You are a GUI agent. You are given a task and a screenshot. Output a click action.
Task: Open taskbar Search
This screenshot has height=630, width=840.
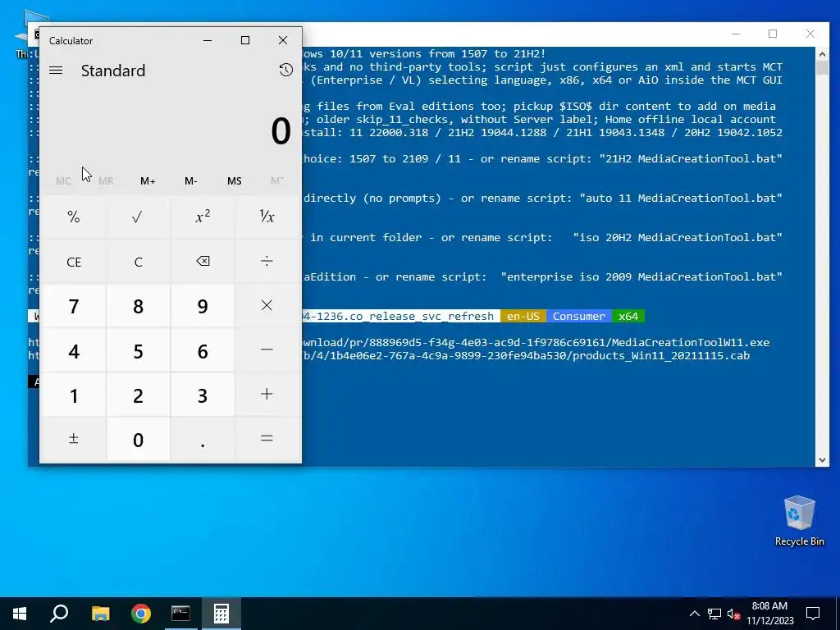[59, 614]
